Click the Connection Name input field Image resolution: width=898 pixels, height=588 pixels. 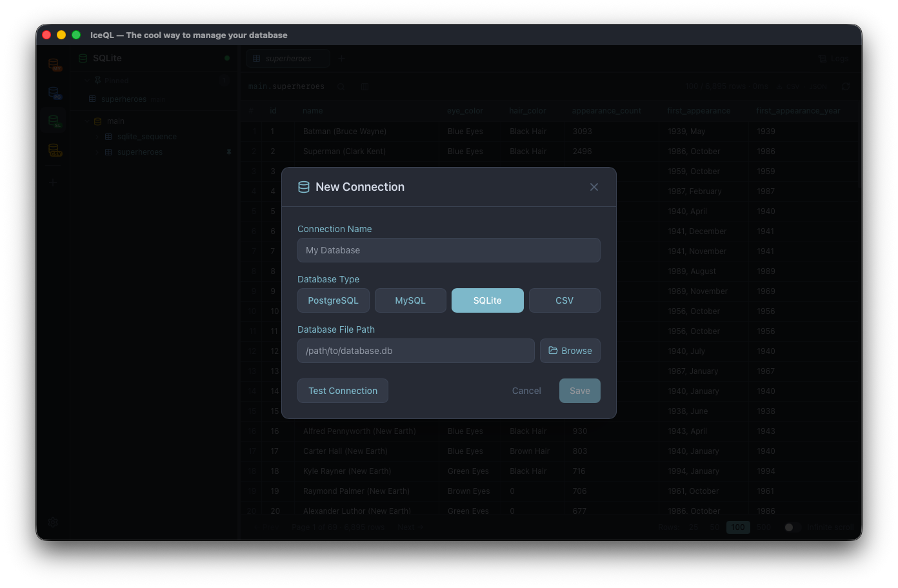point(449,250)
